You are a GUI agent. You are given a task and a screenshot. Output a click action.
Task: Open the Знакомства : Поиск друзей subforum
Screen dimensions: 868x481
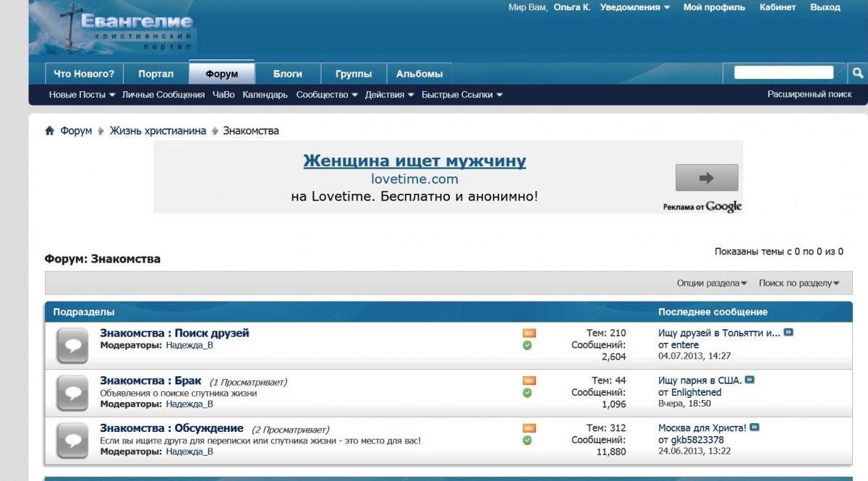[174, 333]
